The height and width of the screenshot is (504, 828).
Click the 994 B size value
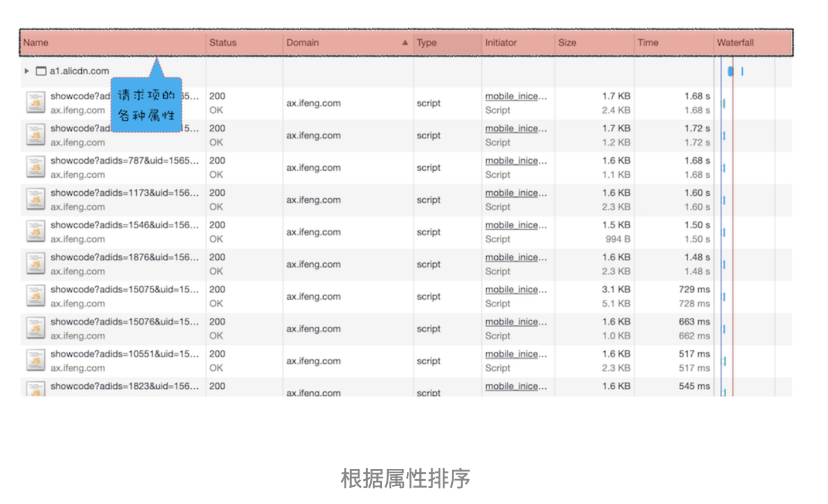(617, 239)
